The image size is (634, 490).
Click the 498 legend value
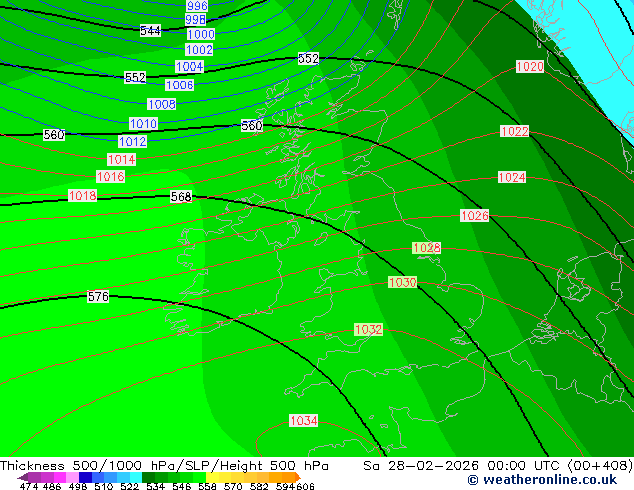(x=78, y=486)
